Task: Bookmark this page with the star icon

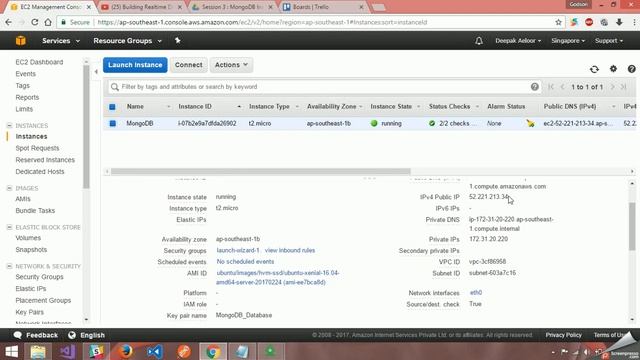Action: point(558,22)
